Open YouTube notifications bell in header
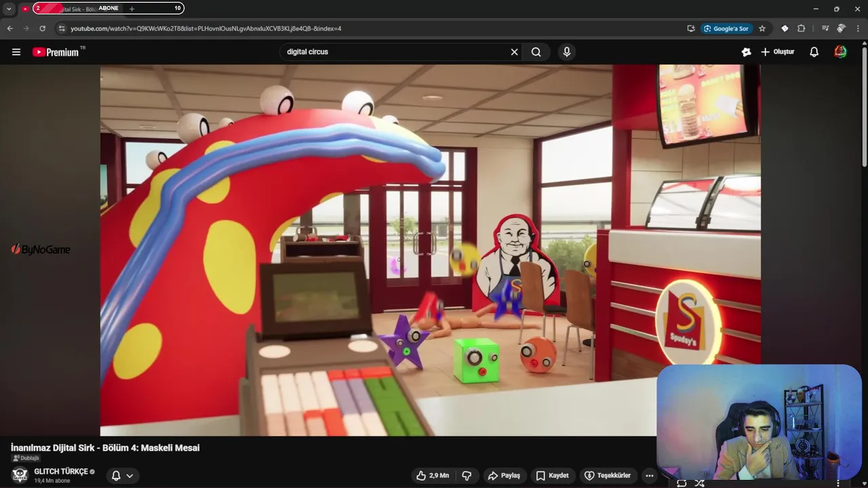This screenshot has width=868, height=488. point(814,52)
